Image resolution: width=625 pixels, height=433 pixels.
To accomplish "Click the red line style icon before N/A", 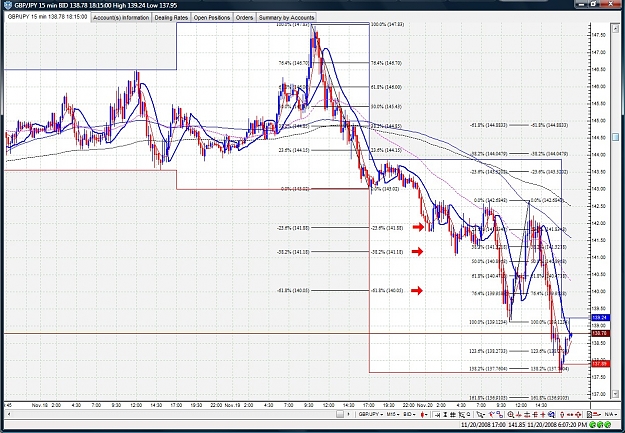I will pyautogui.click(x=597, y=414).
